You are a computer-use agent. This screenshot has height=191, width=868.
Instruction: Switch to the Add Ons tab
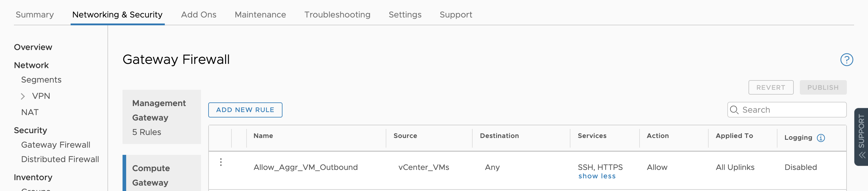click(x=199, y=14)
